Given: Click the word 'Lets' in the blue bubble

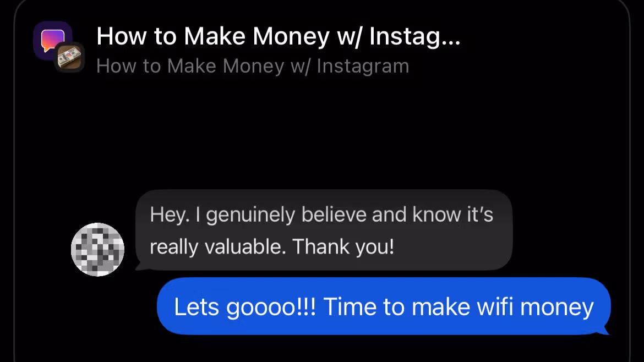Looking at the screenshot, I should coord(197,307).
